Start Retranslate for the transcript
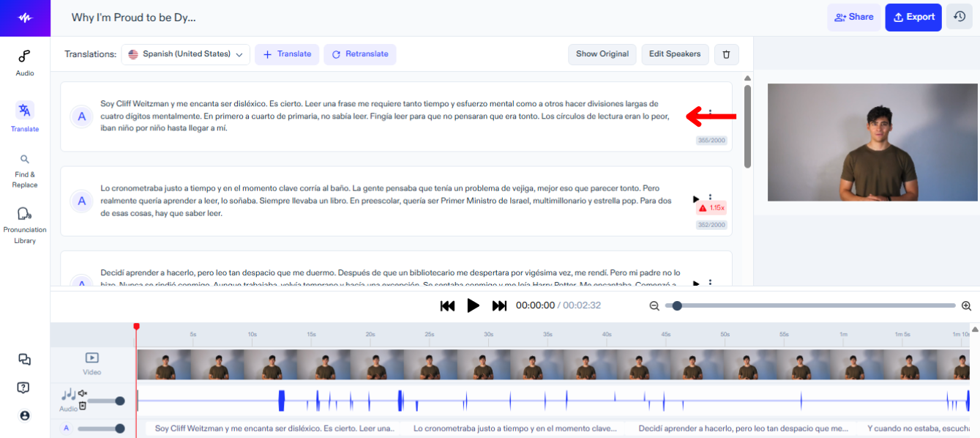 [x=359, y=53]
